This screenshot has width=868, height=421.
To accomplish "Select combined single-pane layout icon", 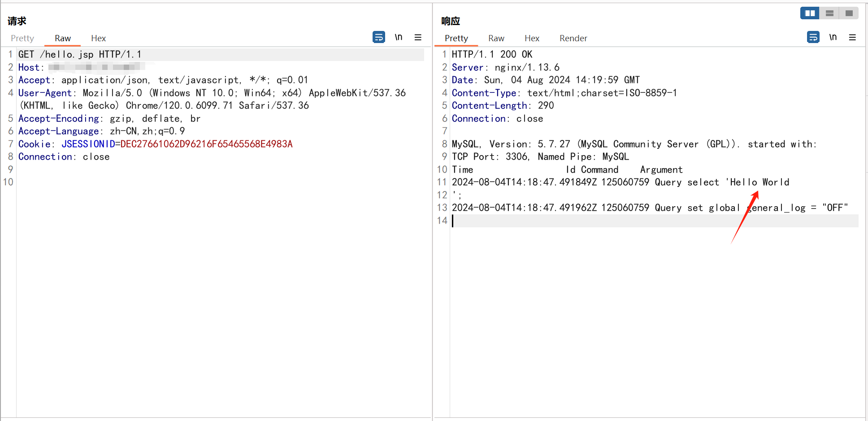I will click(x=849, y=13).
